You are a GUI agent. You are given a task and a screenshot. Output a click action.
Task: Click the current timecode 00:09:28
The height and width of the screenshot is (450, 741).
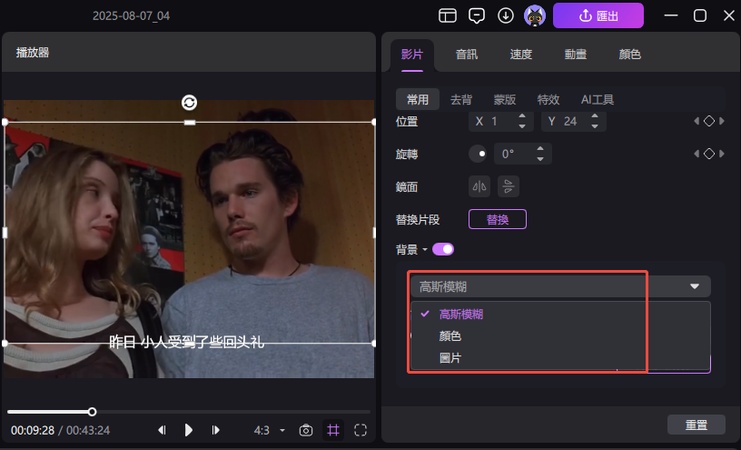[x=33, y=430]
